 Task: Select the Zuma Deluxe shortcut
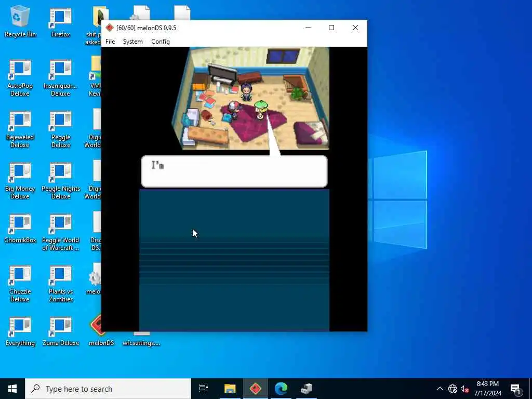(x=60, y=331)
